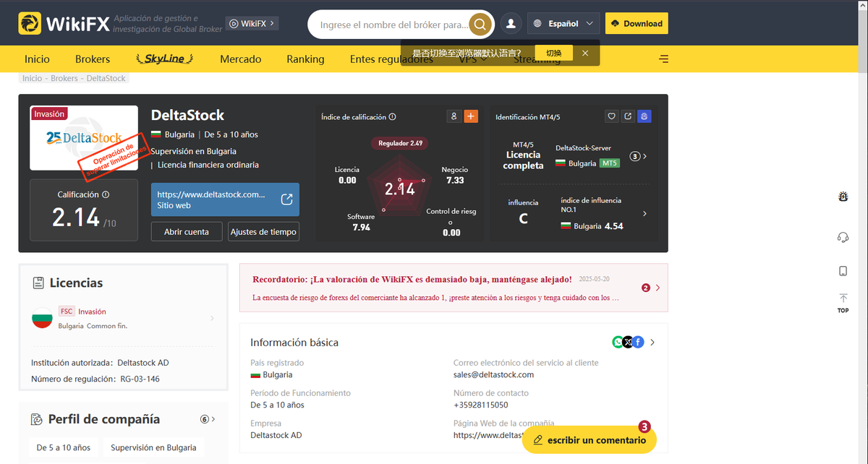The width and height of the screenshot is (868, 464).
Task: Click the regulation number RG-03-146
Action: [x=140, y=379]
